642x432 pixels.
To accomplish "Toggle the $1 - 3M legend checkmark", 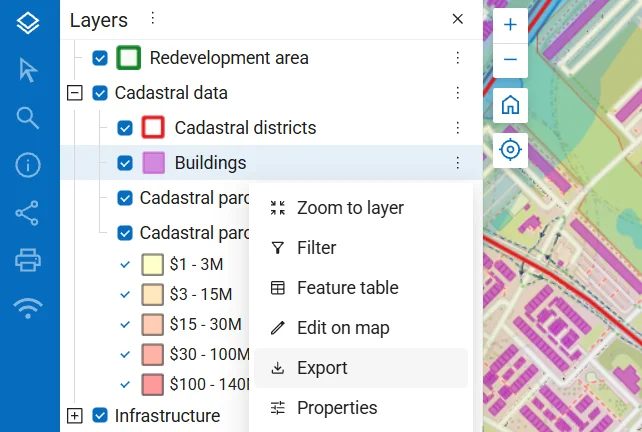I will click(x=125, y=265).
